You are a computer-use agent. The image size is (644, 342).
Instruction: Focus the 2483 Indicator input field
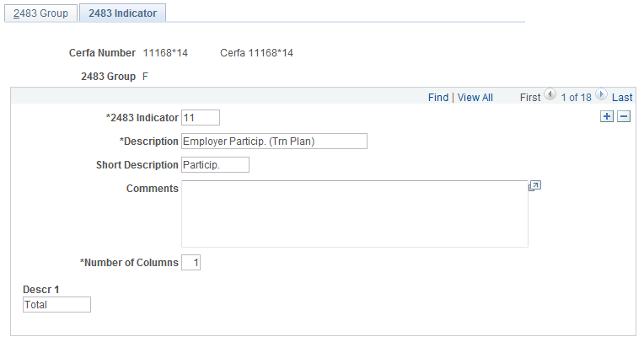coord(201,118)
